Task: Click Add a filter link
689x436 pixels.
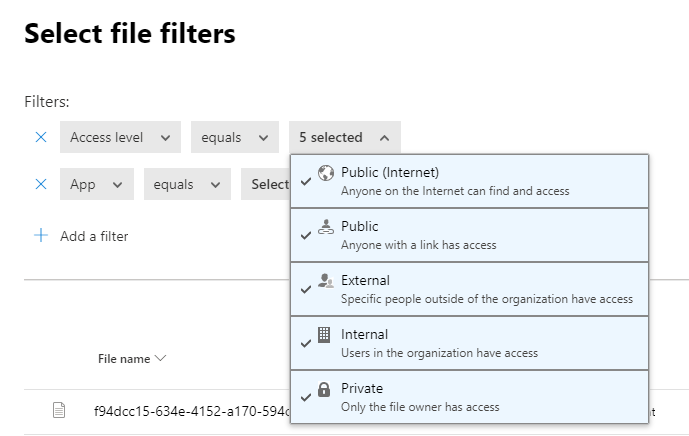Action: click(94, 236)
